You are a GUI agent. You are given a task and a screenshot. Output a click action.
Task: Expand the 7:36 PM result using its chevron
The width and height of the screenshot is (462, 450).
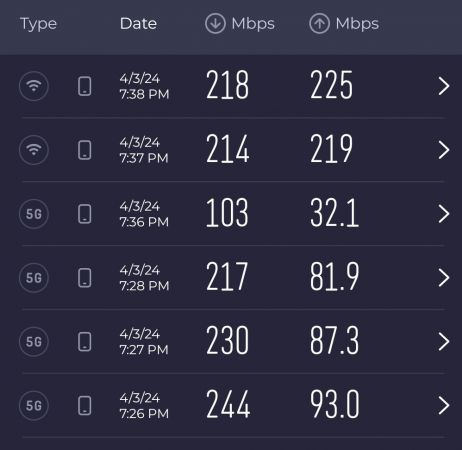click(x=444, y=214)
